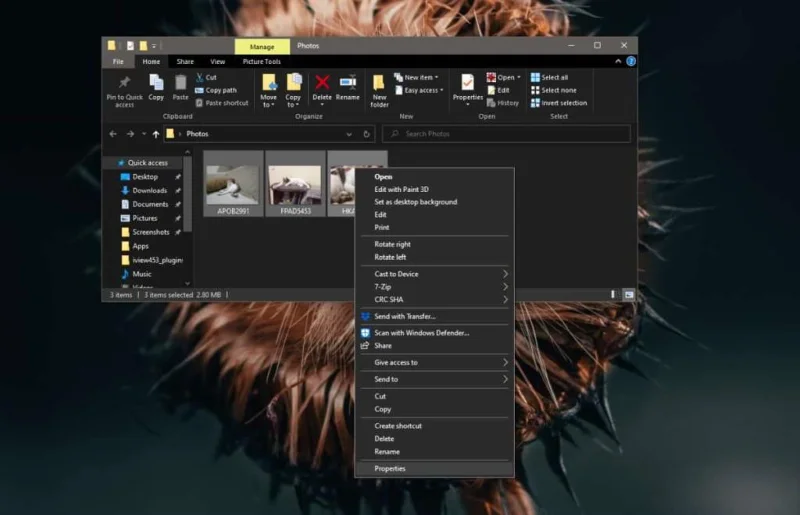This screenshot has height=515, width=800.
Task: Choose Set as desktop background
Action: [x=435, y=202]
